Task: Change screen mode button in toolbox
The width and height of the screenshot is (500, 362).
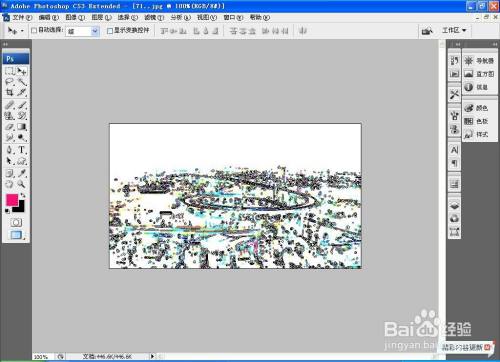Action: [x=16, y=235]
